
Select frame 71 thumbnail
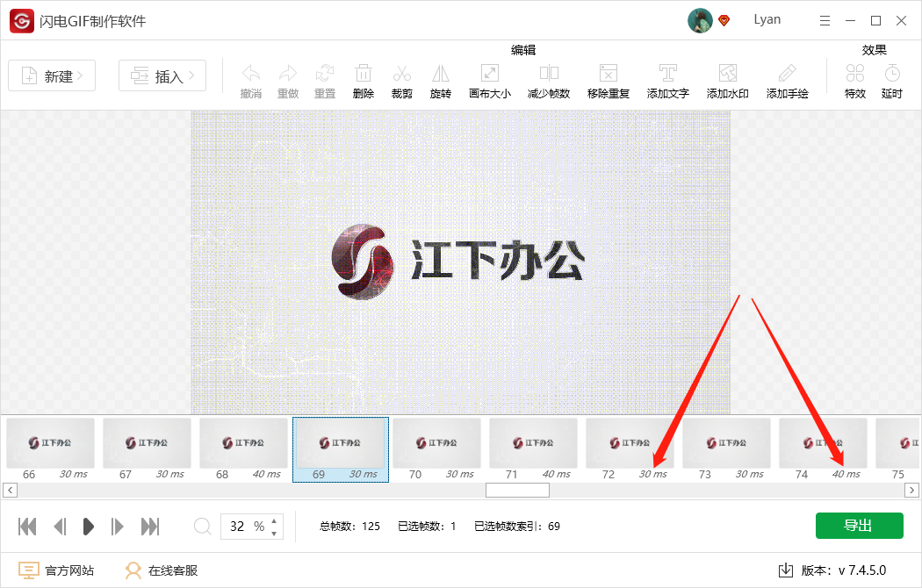[x=533, y=443]
